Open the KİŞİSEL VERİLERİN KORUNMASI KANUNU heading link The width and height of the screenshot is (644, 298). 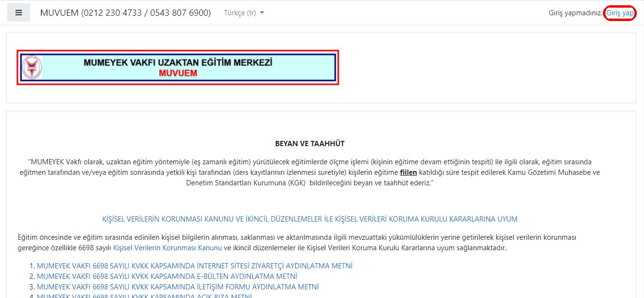point(310,219)
